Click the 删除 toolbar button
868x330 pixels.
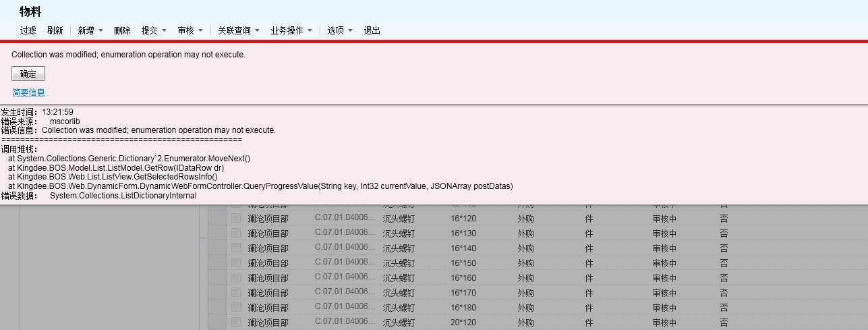122,31
